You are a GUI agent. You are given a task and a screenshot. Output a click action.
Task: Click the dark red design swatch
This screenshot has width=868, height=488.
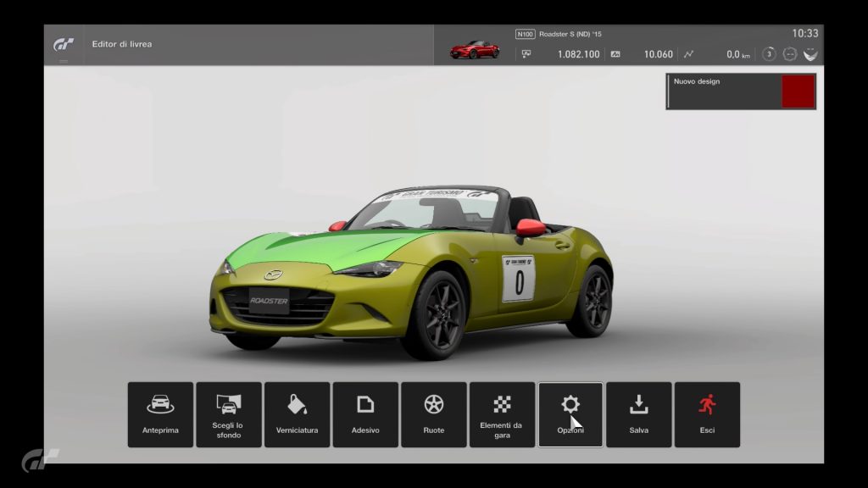click(798, 91)
